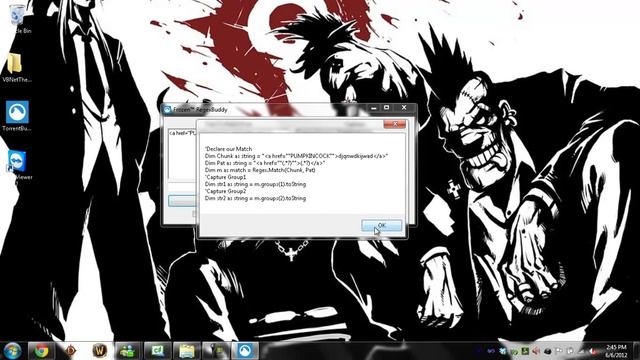Image resolution: width=640 pixels, height=360 pixels.
Task: Open the Windows Start menu
Action: (x=12, y=351)
